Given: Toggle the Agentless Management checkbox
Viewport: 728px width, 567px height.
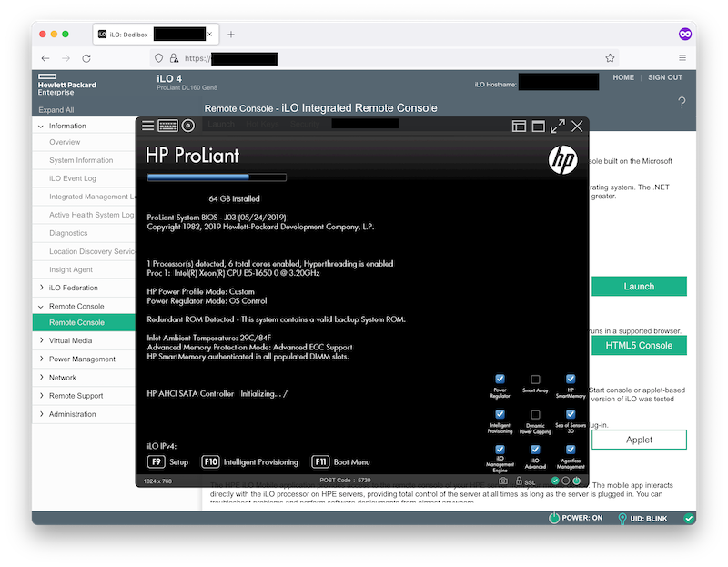Looking at the screenshot, I should click(571, 450).
